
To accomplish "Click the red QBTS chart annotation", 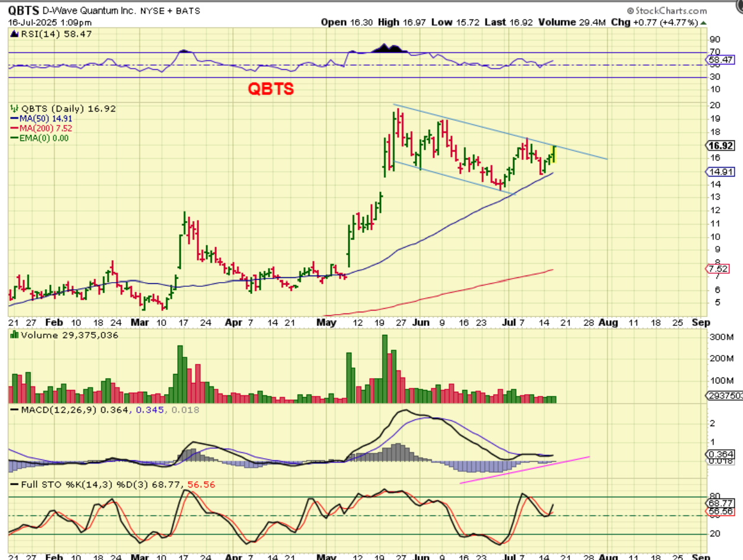I will (271, 89).
